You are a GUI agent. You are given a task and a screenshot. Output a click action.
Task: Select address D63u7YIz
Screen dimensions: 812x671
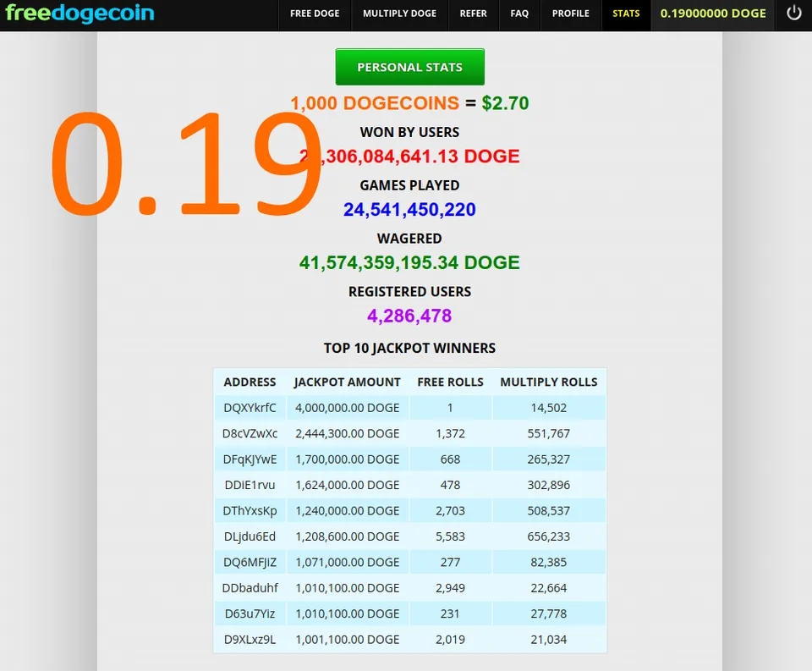[x=250, y=614]
